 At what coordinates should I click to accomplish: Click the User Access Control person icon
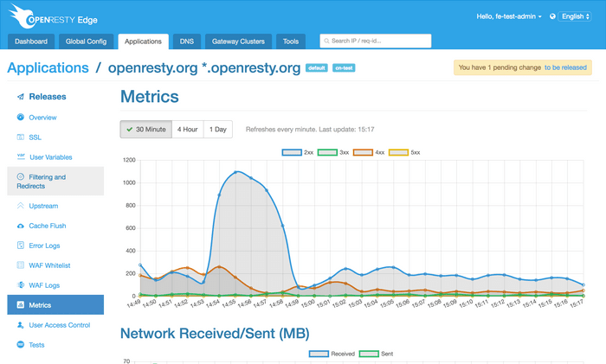click(21, 325)
